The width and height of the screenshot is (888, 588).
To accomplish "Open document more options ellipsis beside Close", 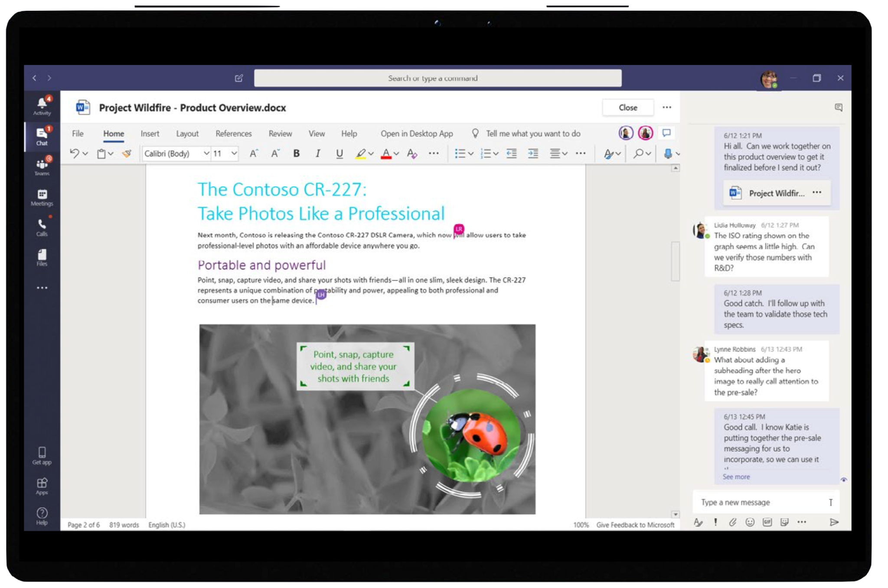I will tap(667, 108).
